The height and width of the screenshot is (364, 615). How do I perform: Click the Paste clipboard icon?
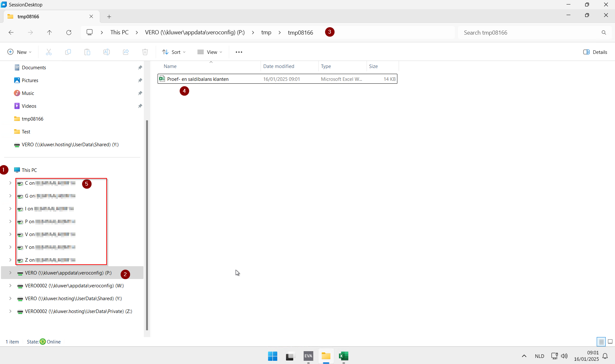(x=87, y=52)
